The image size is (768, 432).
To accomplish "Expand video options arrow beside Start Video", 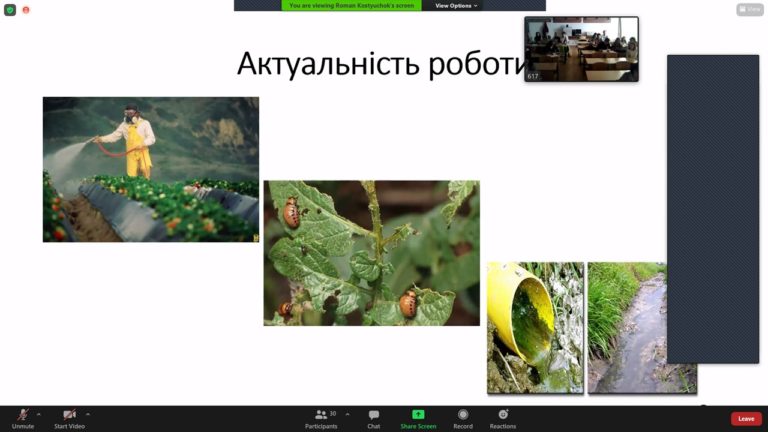I will click(x=88, y=414).
